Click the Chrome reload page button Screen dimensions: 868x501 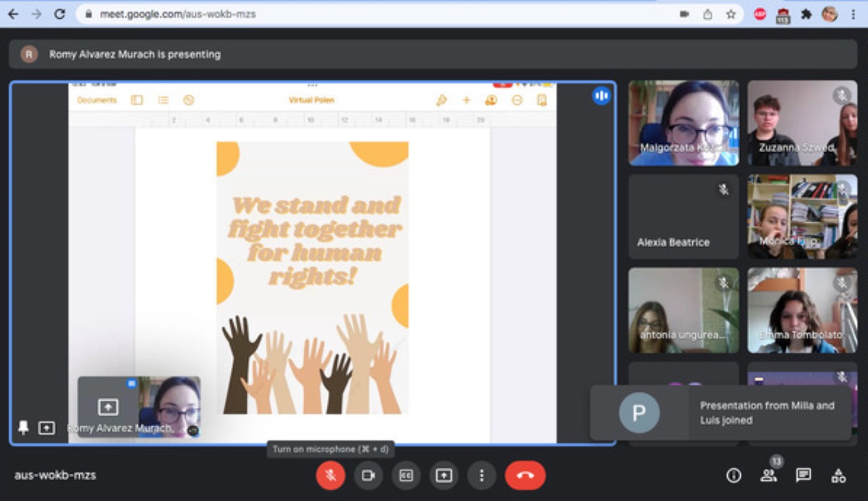pos(60,14)
